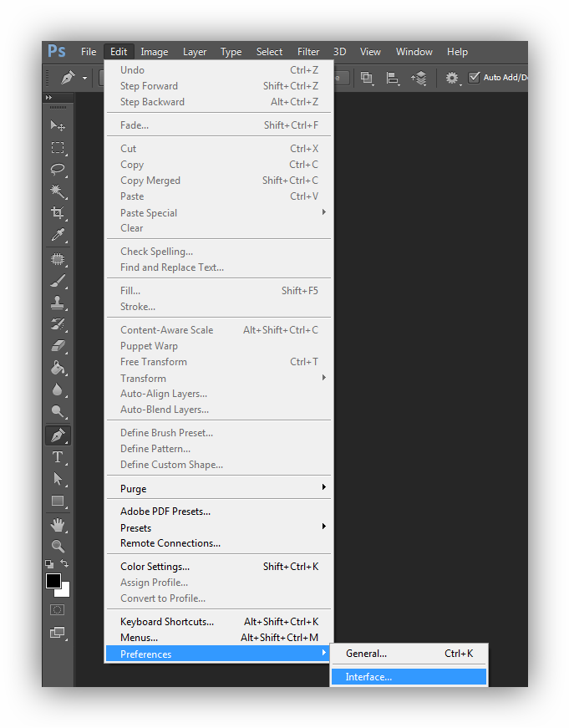Open Adobe PDF Presets...
The width and height of the screenshot is (569, 728).
pos(219,512)
